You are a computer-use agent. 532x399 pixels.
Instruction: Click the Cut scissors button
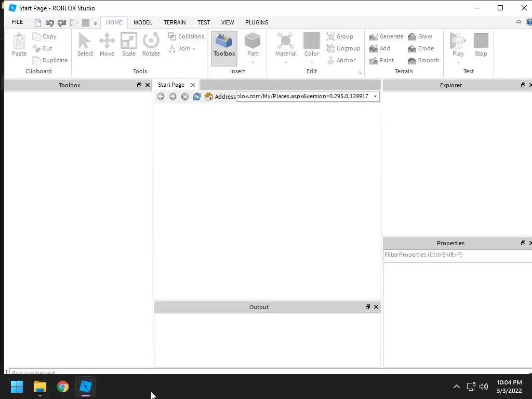(x=43, y=48)
